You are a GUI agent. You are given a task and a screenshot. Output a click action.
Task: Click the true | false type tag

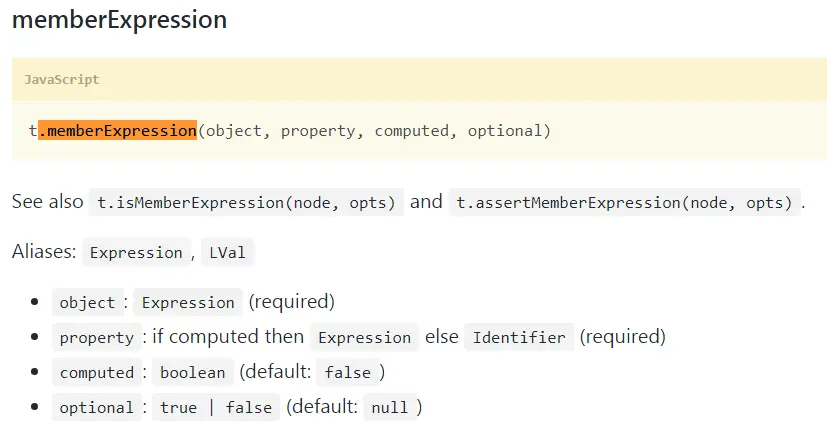(x=216, y=407)
